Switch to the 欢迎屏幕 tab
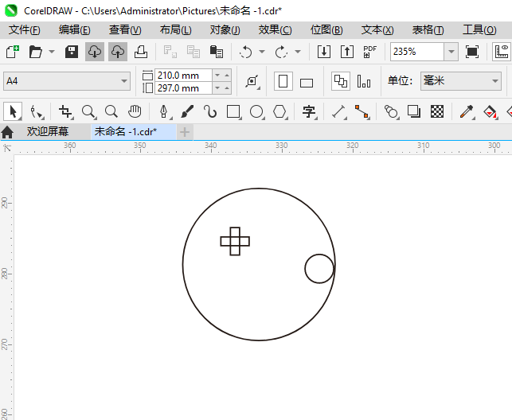The width and height of the screenshot is (512, 420). pyautogui.click(x=48, y=132)
